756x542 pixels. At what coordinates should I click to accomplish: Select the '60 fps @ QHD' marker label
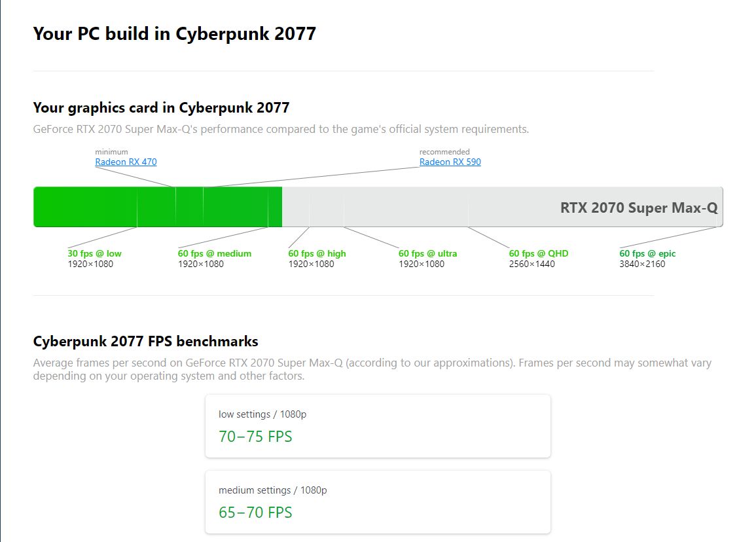pos(539,253)
